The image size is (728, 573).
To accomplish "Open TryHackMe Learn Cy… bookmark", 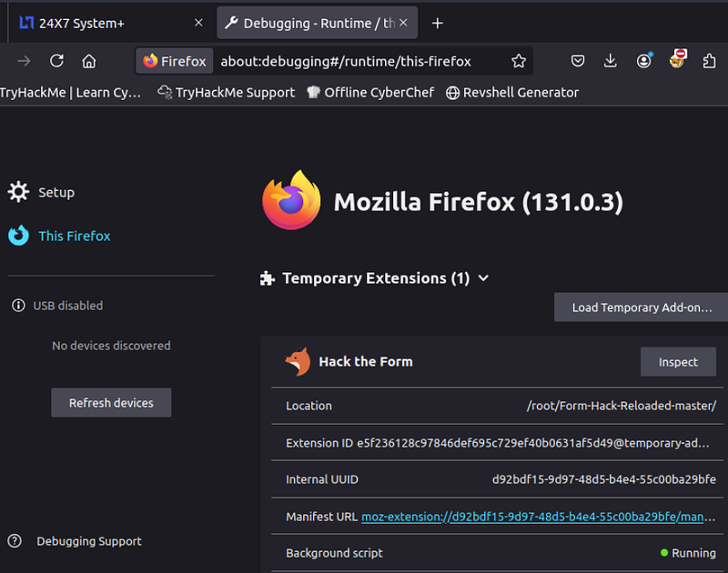I will (70, 93).
